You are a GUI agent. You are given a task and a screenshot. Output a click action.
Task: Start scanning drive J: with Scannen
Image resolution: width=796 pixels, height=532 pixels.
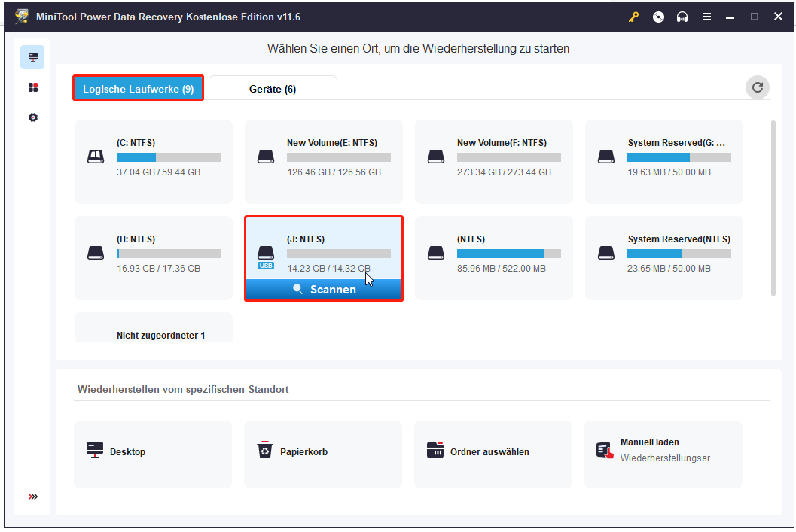click(x=324, y=290)
